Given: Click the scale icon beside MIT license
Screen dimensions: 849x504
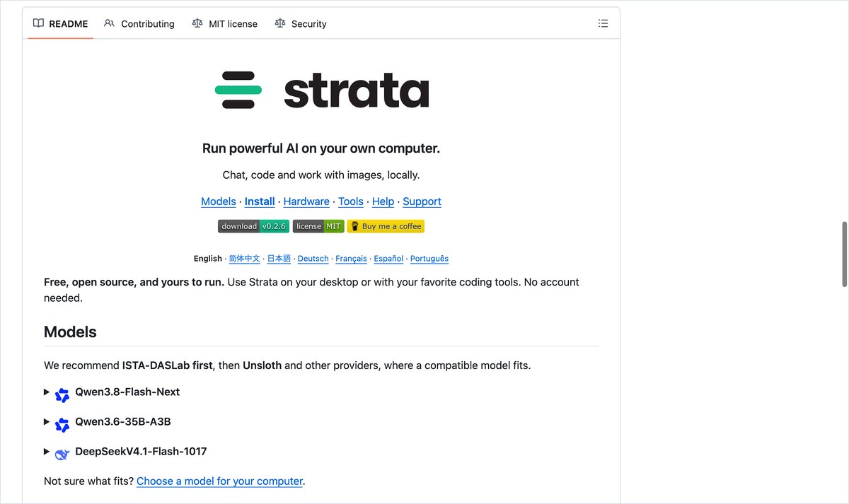Looking at the screenshot, I should 197,23.
